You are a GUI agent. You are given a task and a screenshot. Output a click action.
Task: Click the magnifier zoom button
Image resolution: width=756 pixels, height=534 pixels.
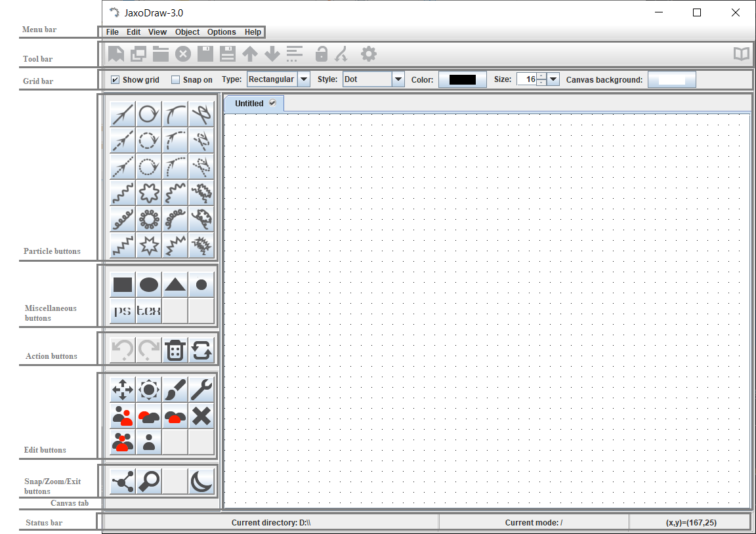coord(148,481)
